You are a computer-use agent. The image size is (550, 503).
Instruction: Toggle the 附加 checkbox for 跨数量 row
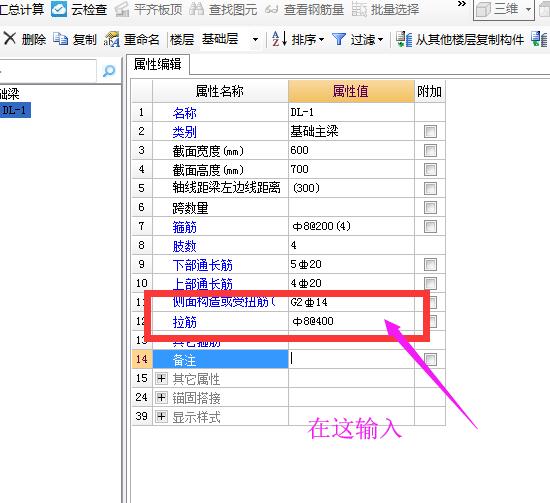tap(430, 208)
